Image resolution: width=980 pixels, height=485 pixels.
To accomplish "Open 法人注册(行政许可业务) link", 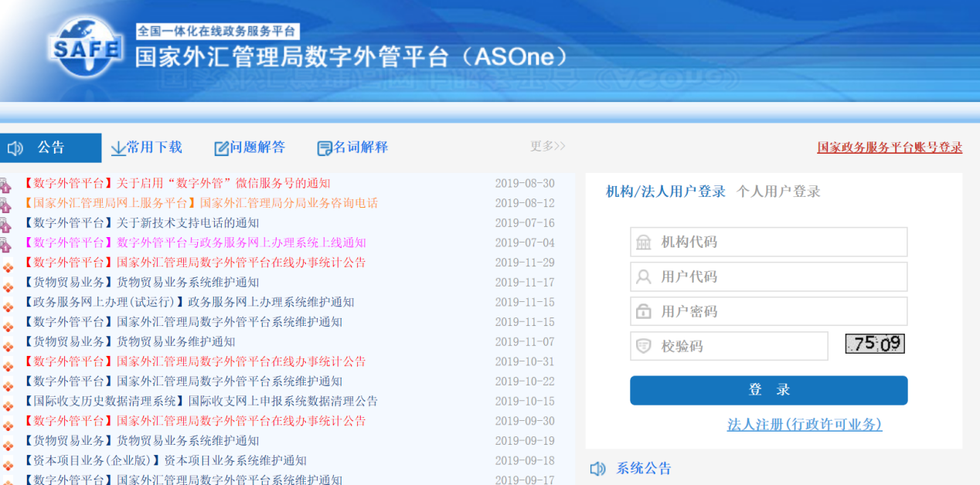I will pos(805,425).
